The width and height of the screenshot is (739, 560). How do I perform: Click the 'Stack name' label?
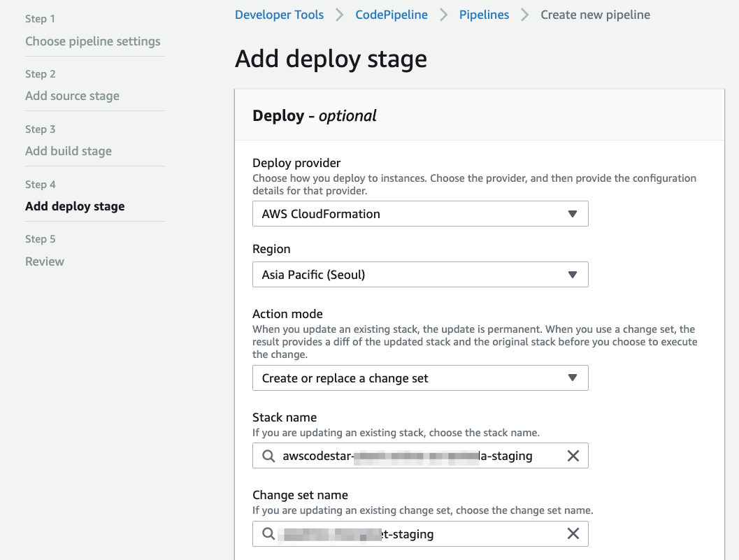pos(284,417)
